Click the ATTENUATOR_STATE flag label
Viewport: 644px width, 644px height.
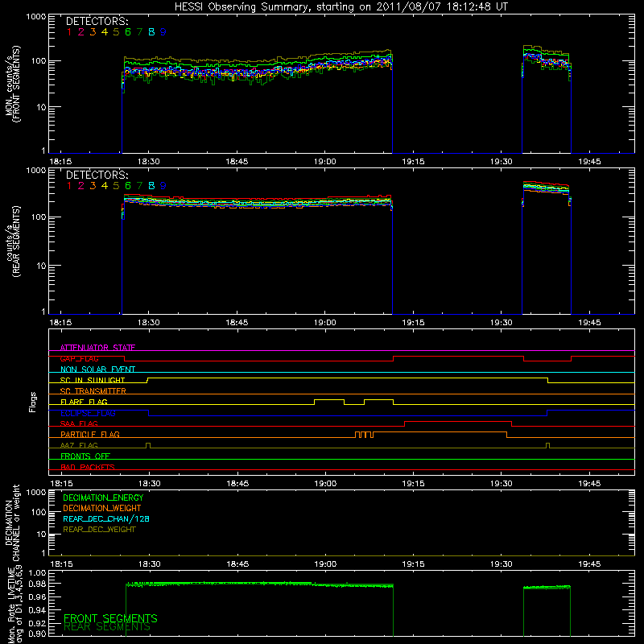97,348
